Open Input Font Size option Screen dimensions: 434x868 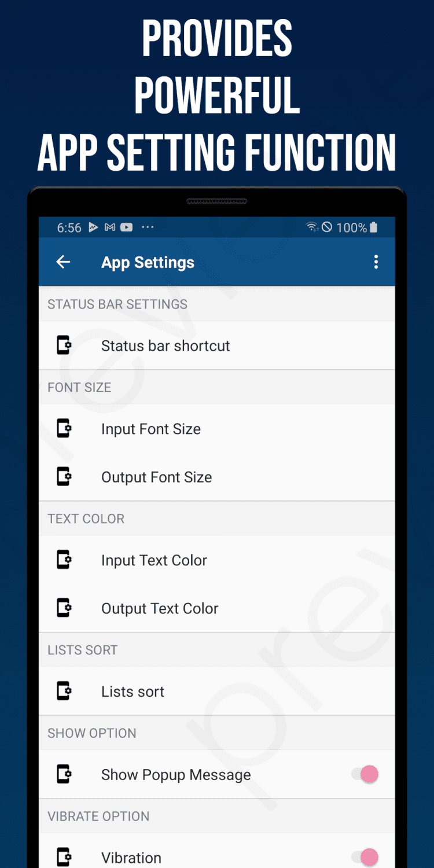point(151,429)
